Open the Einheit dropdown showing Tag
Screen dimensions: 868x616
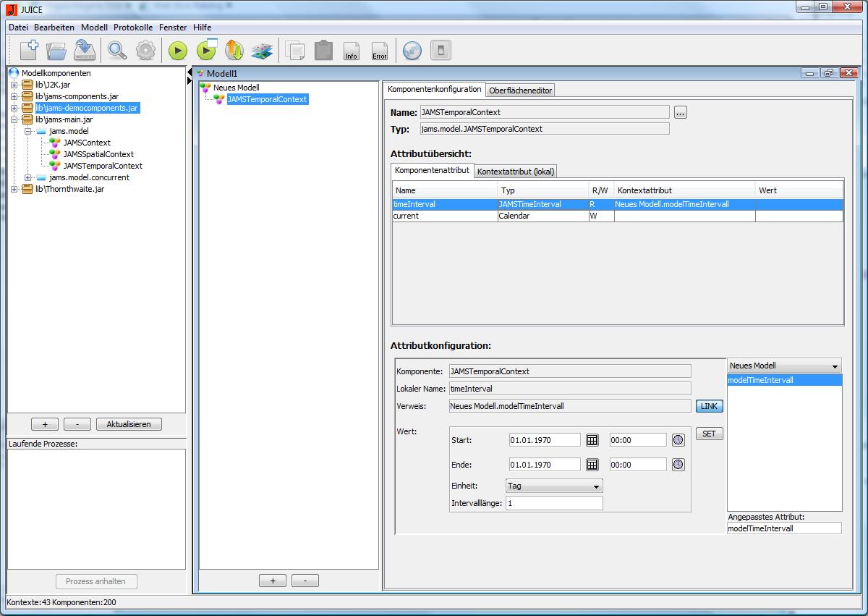(554, 486)
